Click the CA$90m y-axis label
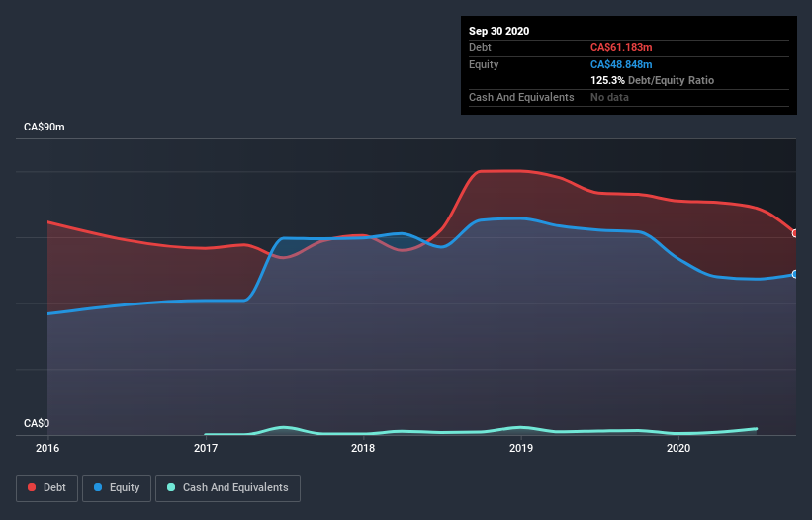This screenshot has width=812, height=520. point(45,127)
